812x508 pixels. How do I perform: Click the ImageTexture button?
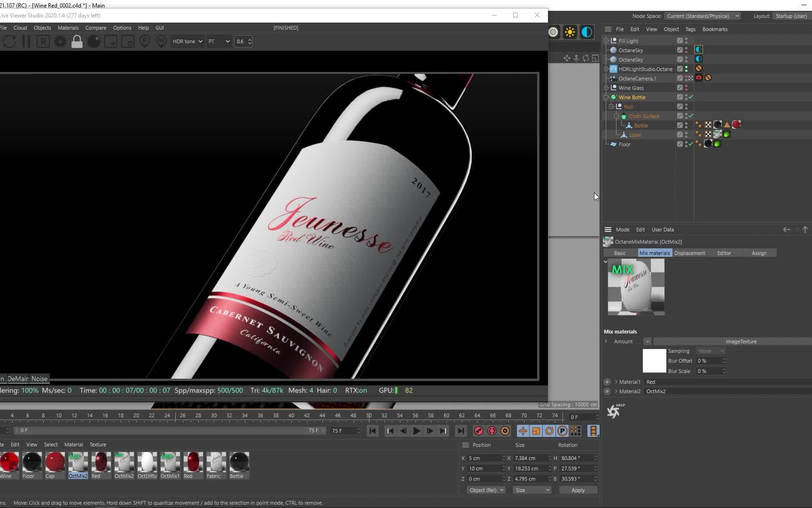pos(733,341)
